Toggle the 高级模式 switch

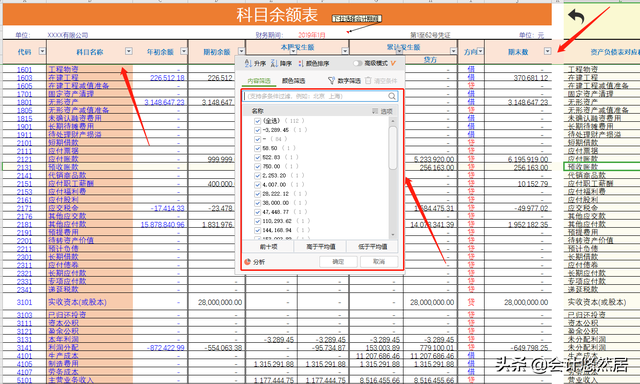(x=358, y=63)
